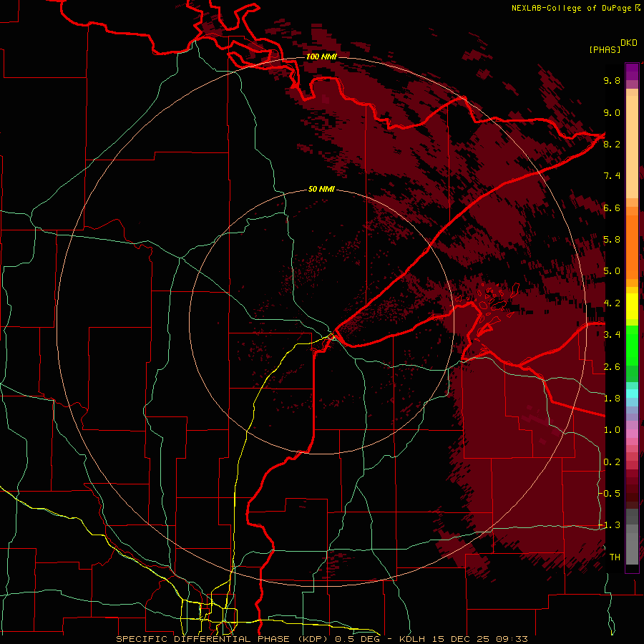Screen dimensions: 644x644
Task: Click the 2.6 legend value
Action: [x=612, y=367]
